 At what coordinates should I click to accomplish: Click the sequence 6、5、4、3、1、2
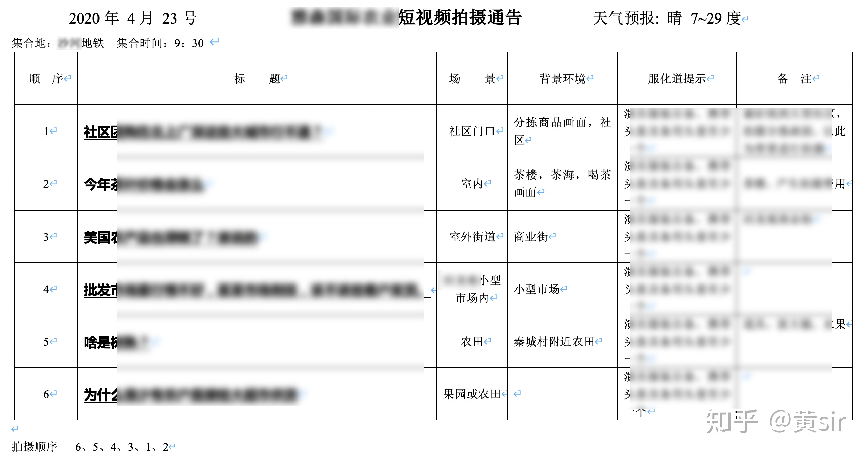pyautogui.click(x=122, y=447)
